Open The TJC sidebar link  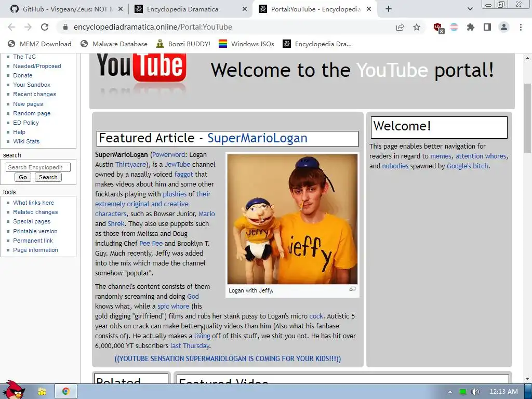point(24,57)
